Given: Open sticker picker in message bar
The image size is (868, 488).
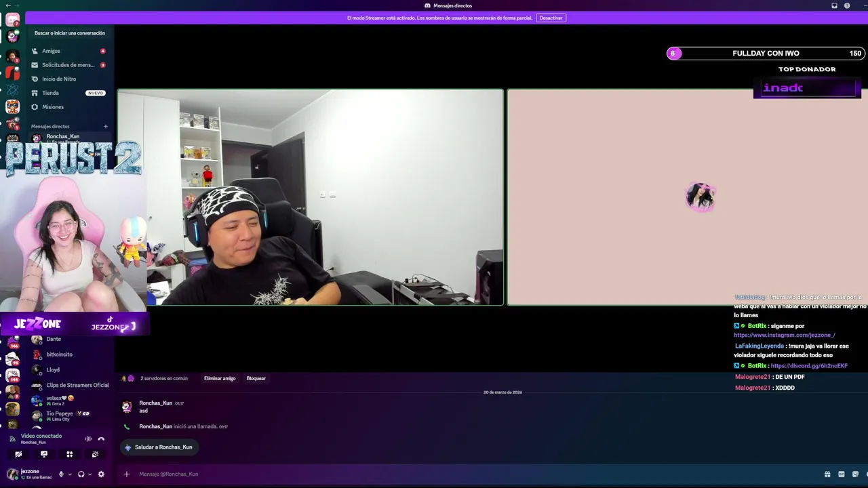Looking at the screenshot, I should coord(855,474).
